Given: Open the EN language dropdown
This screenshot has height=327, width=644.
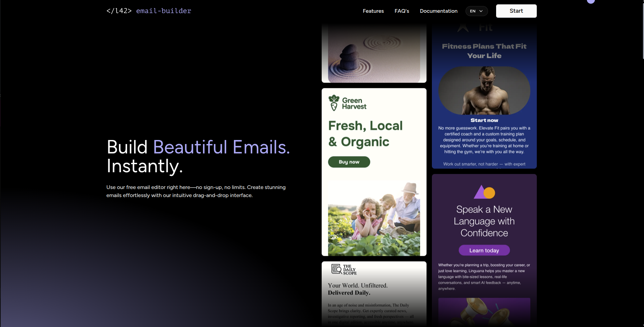Looking at the screenshot, I should point(476,11).
